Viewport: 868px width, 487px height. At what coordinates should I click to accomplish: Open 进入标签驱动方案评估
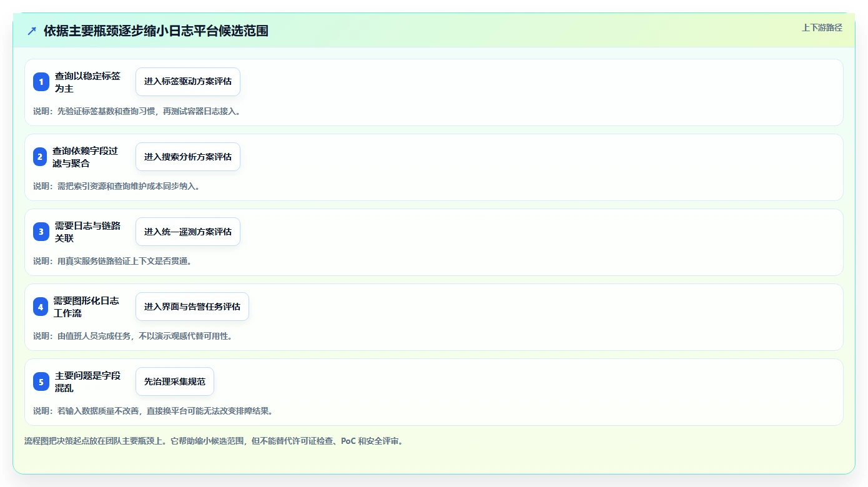188,82
